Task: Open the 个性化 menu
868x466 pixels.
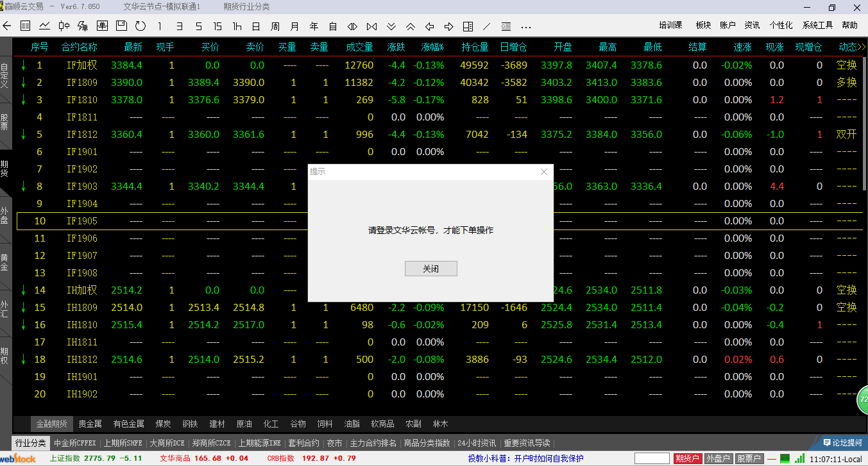Action: click(781, 26)
